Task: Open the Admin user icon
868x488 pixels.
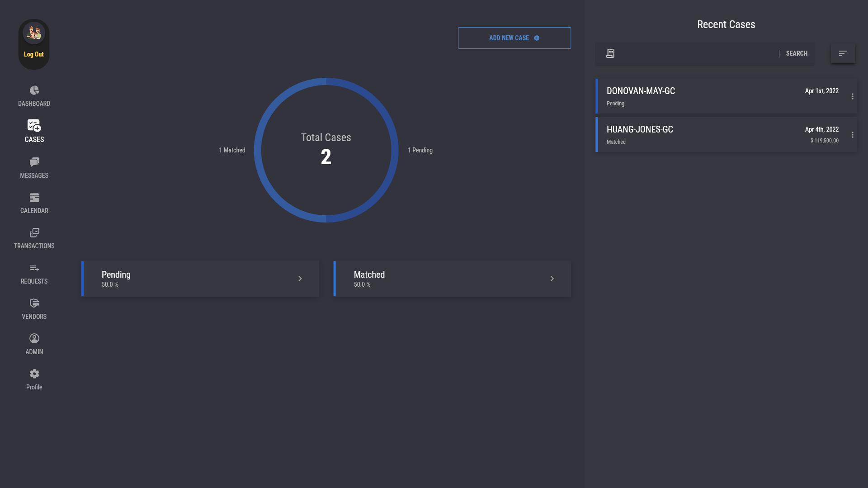Action: [x=34, y=339]
